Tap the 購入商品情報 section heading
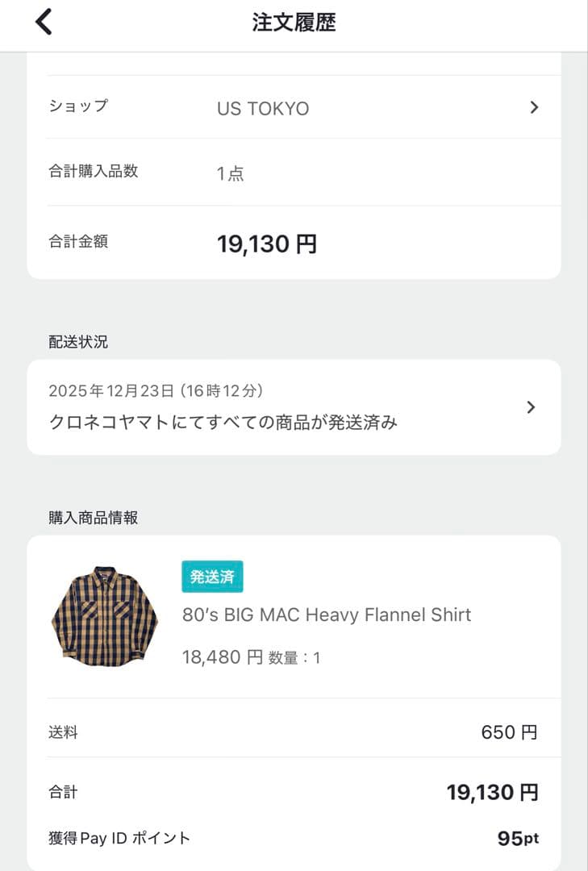 pyautogui.click(x=93, y=518)
